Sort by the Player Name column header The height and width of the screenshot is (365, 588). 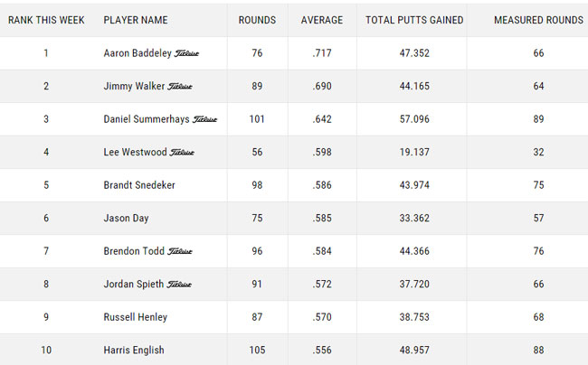tap(135, 20)
